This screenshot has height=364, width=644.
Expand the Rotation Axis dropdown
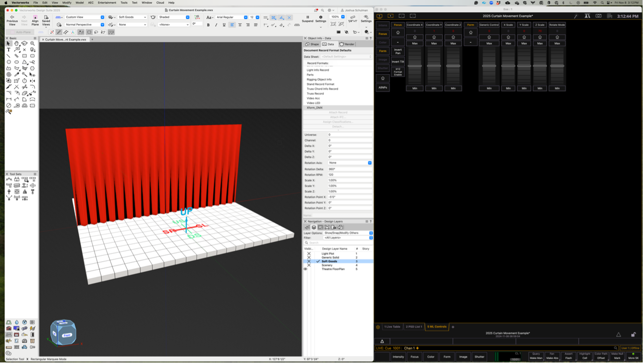pyautogui.click(x=350, y=163)
